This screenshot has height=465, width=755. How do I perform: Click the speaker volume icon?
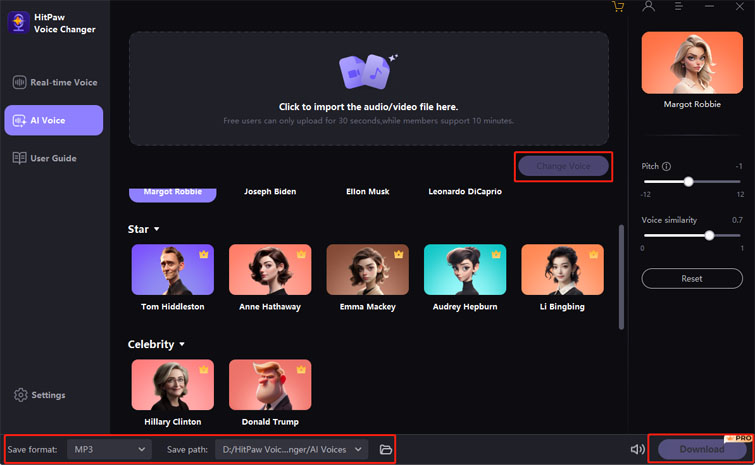pyautogui.click(x=638, y=449)
